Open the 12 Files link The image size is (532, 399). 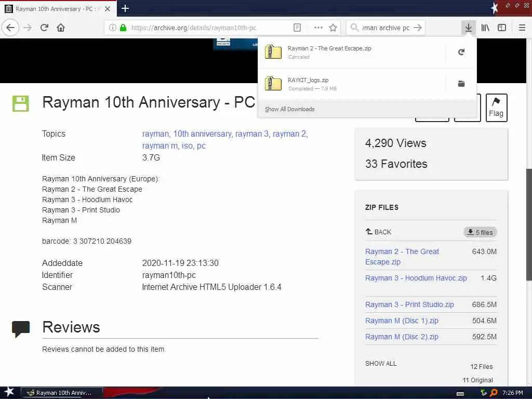(x=481, y=366)
